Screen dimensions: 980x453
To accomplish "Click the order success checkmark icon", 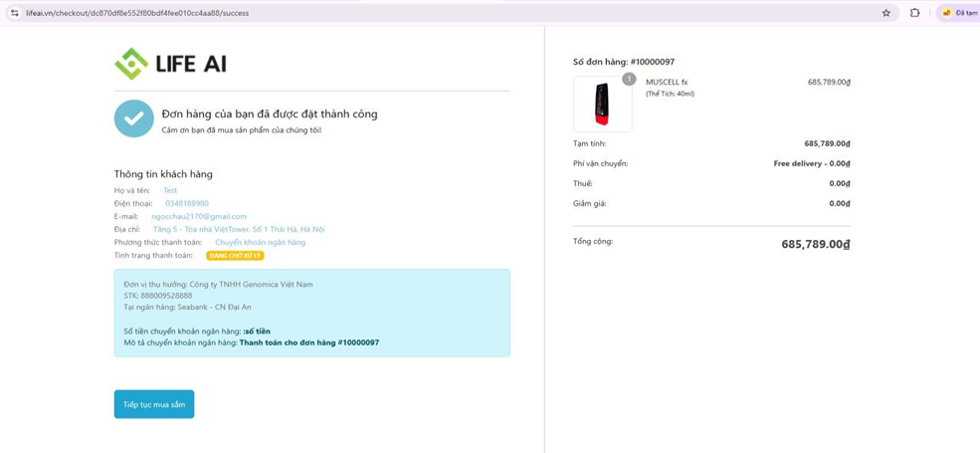I will point(133,118).
